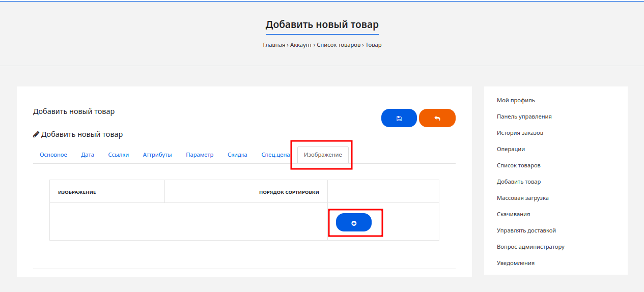Open the Изображение tab
The width and height of the screenshot is (644, 292).
[323, 155]
